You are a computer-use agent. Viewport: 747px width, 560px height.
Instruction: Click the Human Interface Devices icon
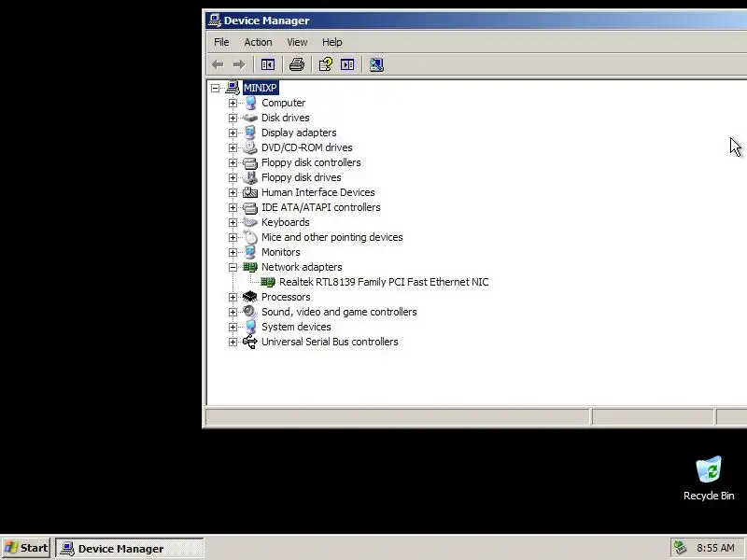[250, 192]
